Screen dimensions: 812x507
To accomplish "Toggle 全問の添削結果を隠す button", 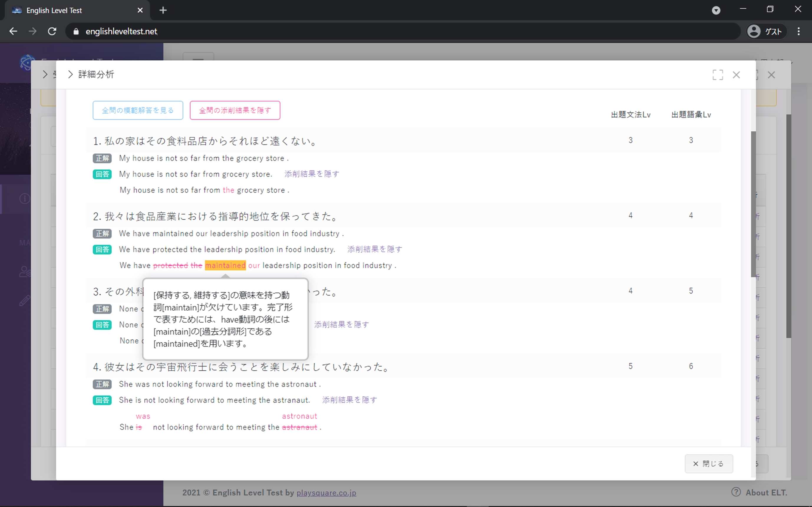I will (x=235, y=110).
